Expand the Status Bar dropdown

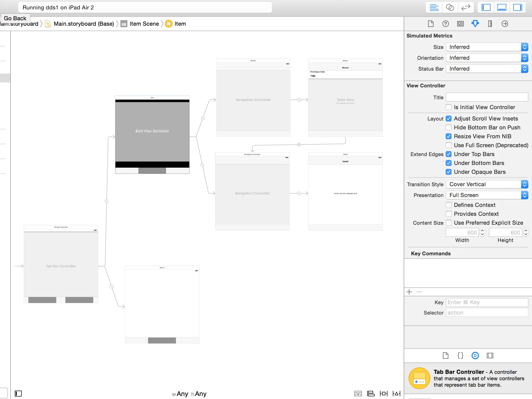pos(487,69)
